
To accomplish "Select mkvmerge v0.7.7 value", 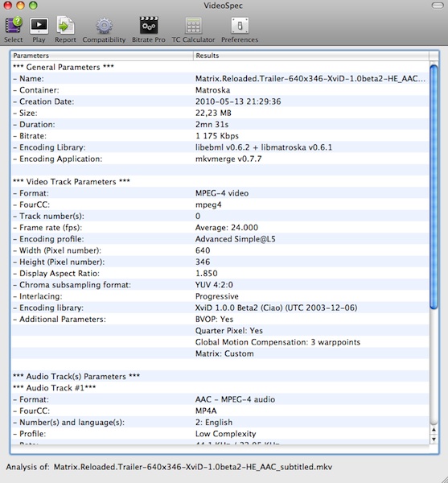I will [x=228, y=159].
